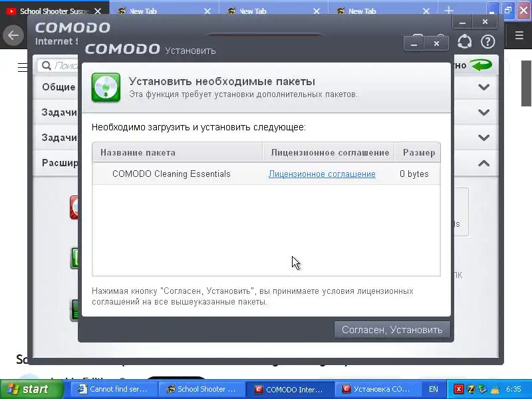This screenshot has width=532, height=399.
Task: Click the 0 bytes size cell
Action: tap(414, 174)
